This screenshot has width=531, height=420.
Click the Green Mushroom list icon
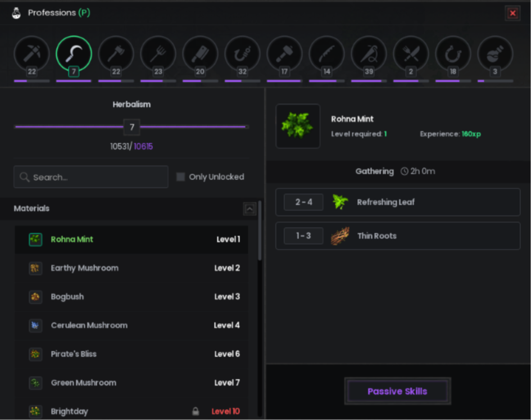click(x=35, y=383)
